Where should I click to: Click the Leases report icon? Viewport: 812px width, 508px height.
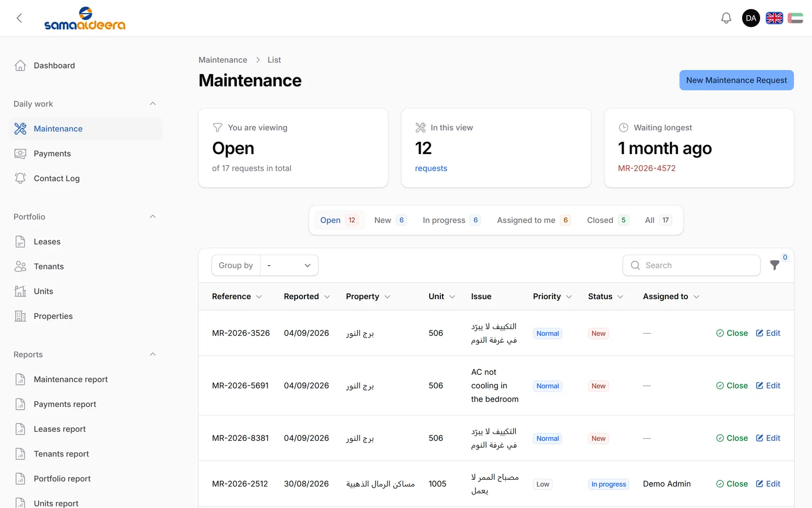pyautogui.click(x=20, y=429)
